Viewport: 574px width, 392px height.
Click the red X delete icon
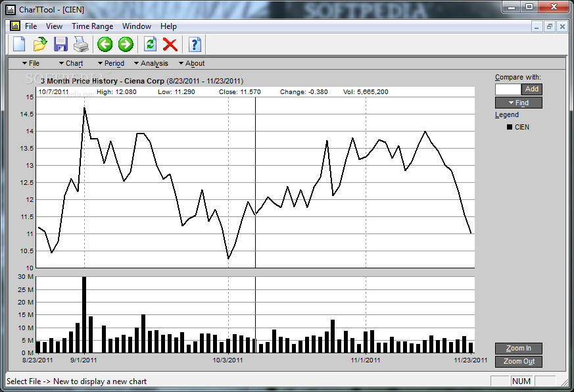pyautogui.click(x=170, y=44)
